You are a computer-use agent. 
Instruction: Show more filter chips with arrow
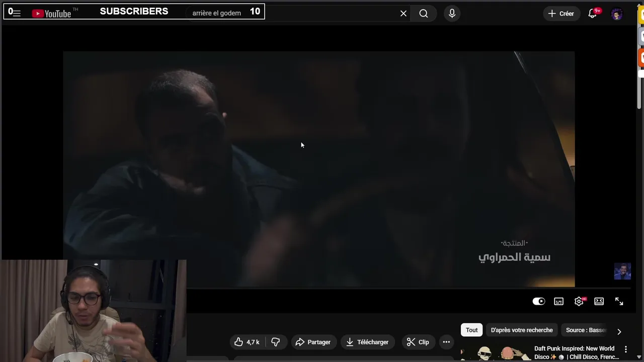point(619,331)
